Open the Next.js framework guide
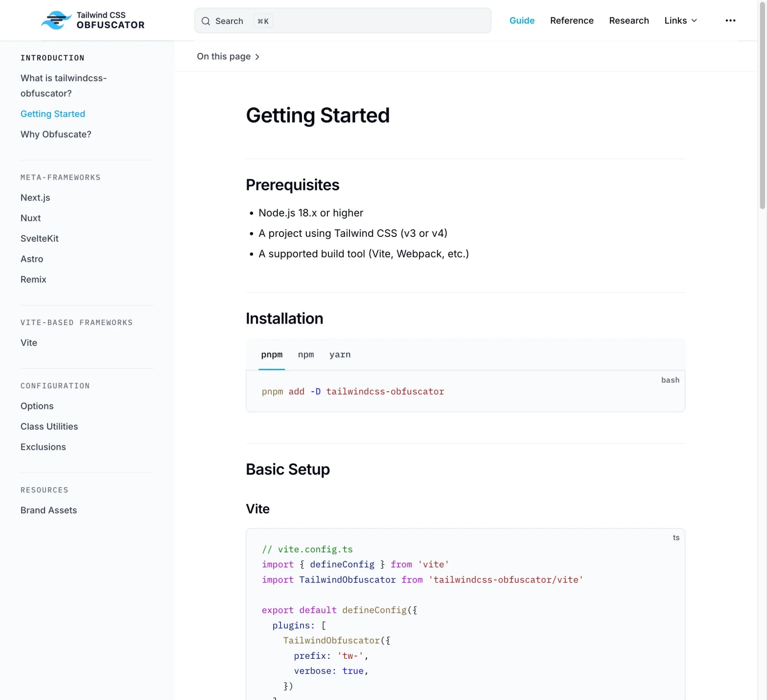The height and width of the screenshot is (700, 767). click(35, 197)
